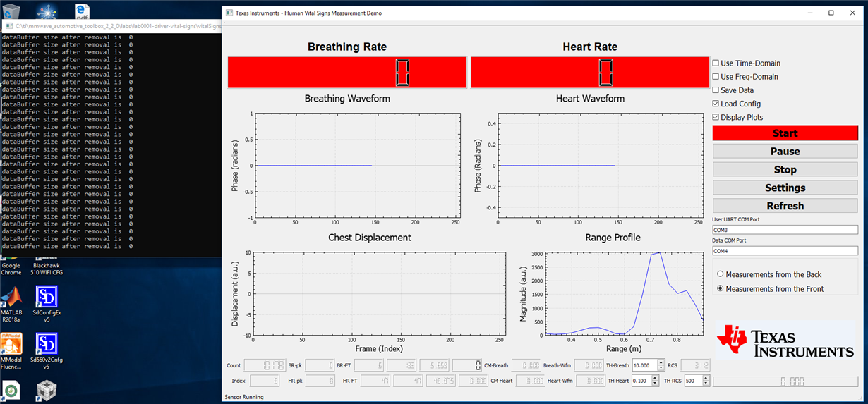Decrease TH-RCS value with down arrow
868x404 pixels.
point(704,384)
